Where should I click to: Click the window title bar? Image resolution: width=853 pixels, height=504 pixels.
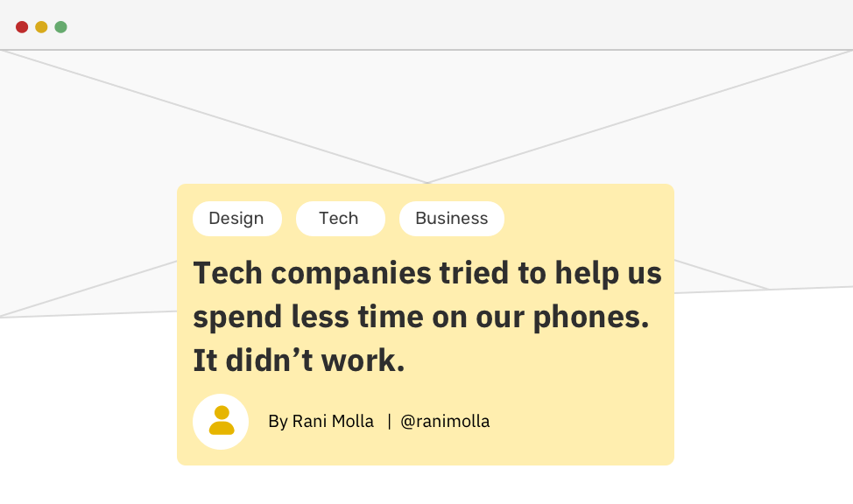[438, 26]
